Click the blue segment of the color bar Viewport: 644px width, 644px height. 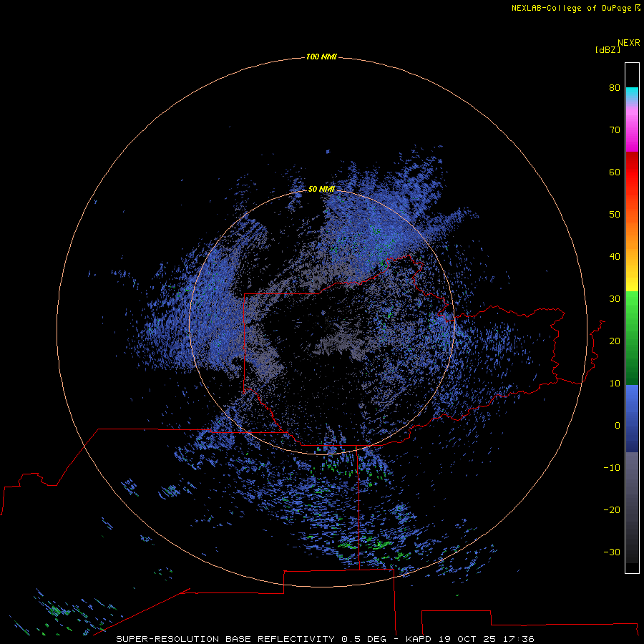pyautogui.click(x=632, y=419)
